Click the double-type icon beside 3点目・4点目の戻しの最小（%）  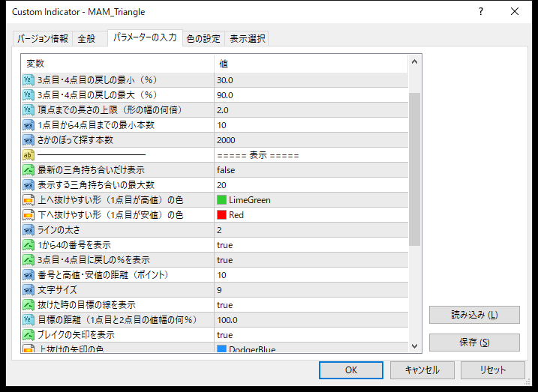(29, 80)
